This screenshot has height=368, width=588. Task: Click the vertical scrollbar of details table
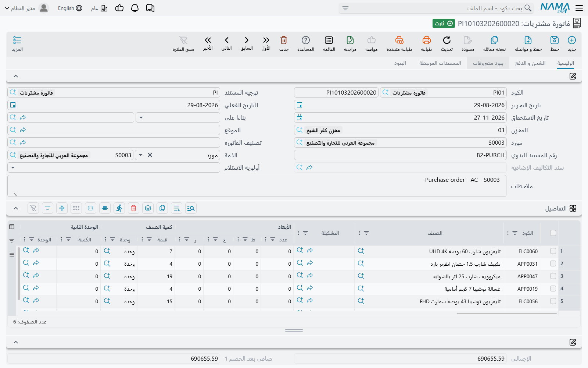click(19, 274)
